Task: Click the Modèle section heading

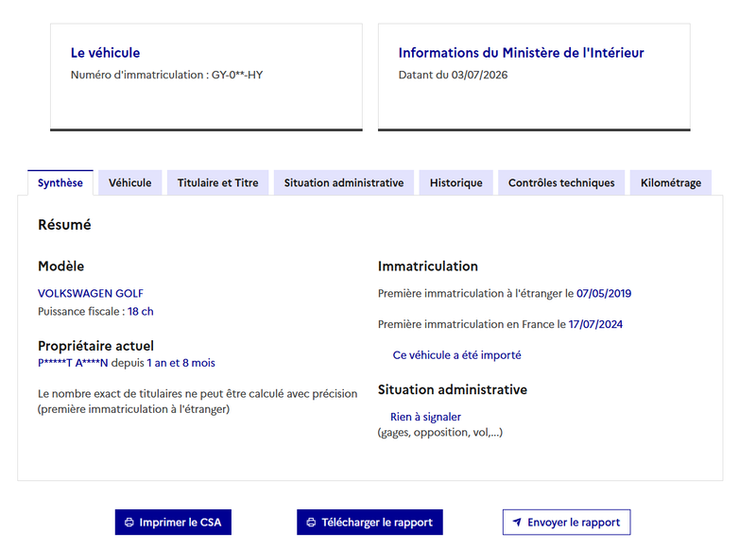Action: click(x=60, y=266)
